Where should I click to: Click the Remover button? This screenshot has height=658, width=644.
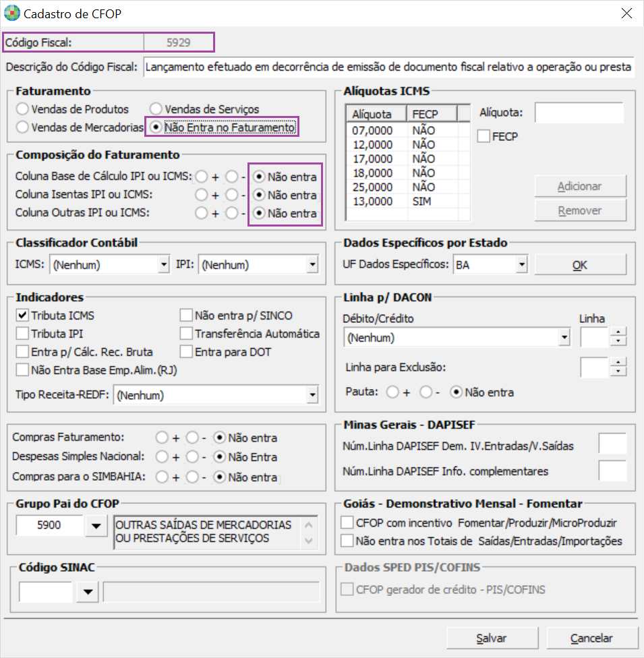point(580,210)
